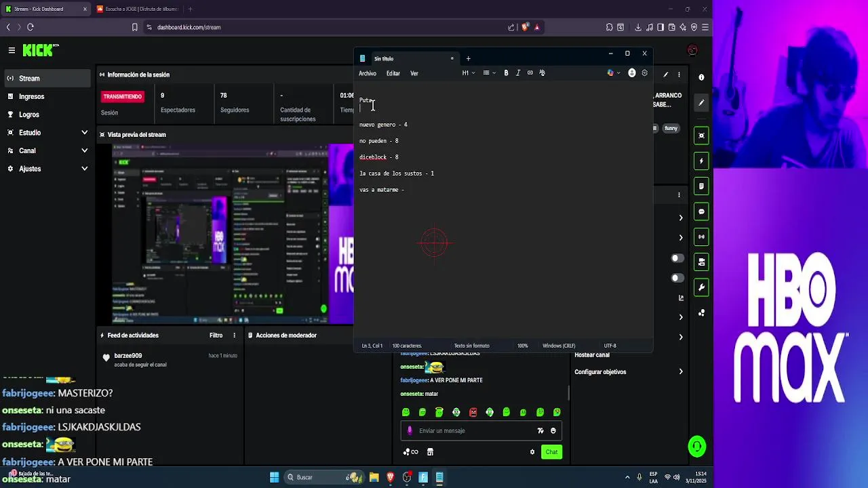The image size is (868, 488).
Task: Add a new Notepad tab
Action: coord(468,58)
